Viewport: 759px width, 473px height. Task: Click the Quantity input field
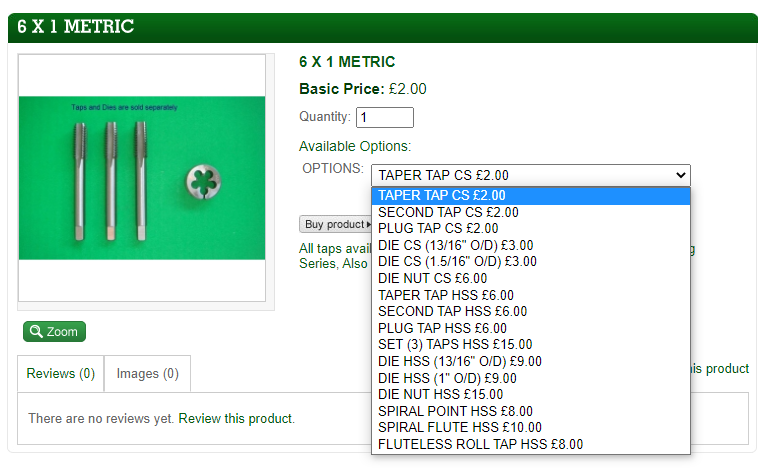point(384,117)
